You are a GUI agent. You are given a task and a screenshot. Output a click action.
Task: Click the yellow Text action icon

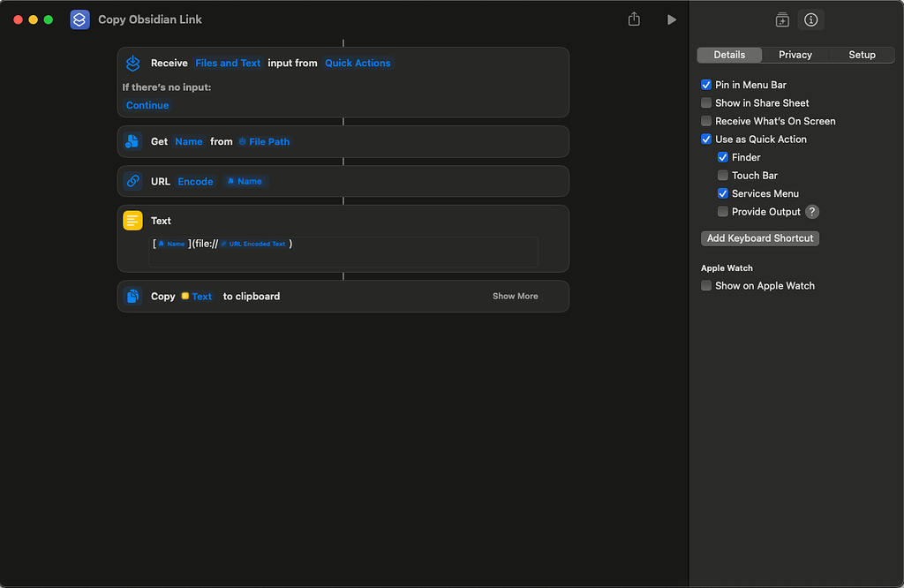132,221
